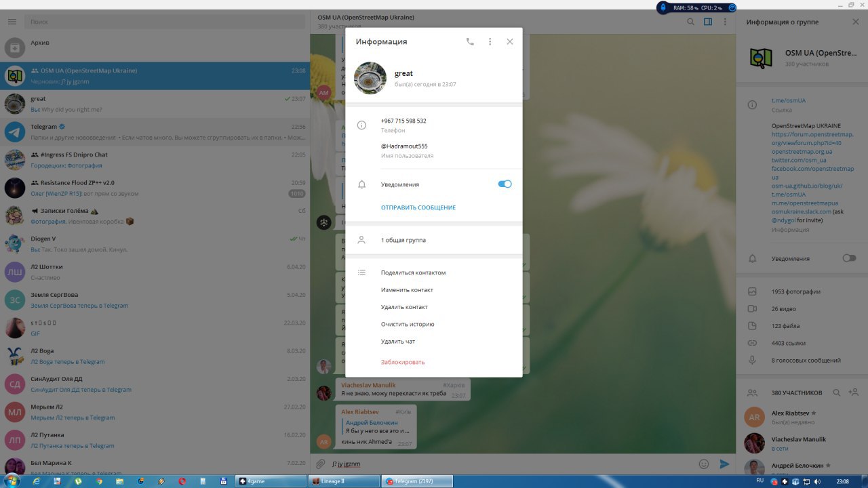The image size is (868, 488).
Task: Click RU language indicator in tray
Action: [760, 481]
